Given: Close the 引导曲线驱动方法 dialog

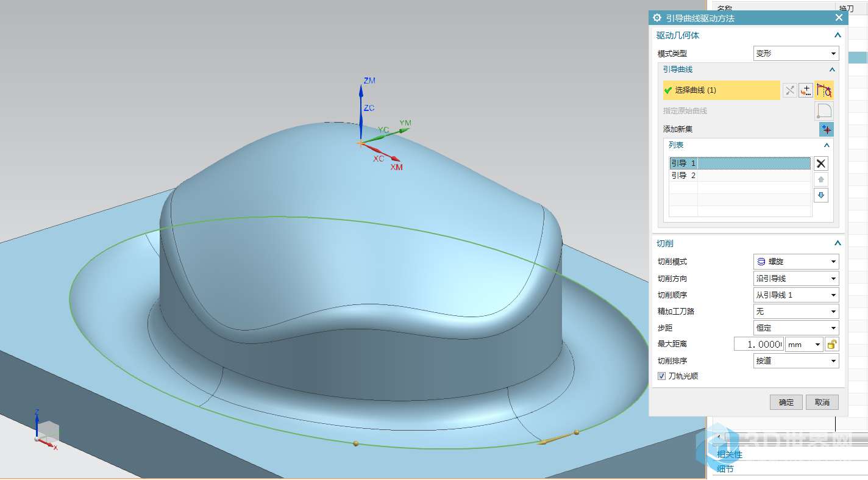Looking at the screenshot, I should pyautogui.click(x=839, y=18).
